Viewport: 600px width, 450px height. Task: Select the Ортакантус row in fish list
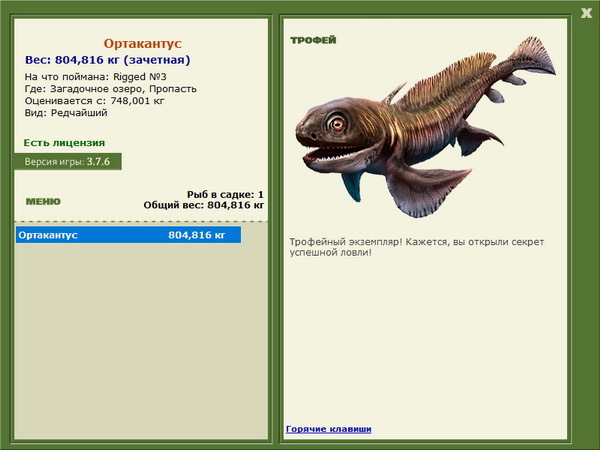pos(128,235)
